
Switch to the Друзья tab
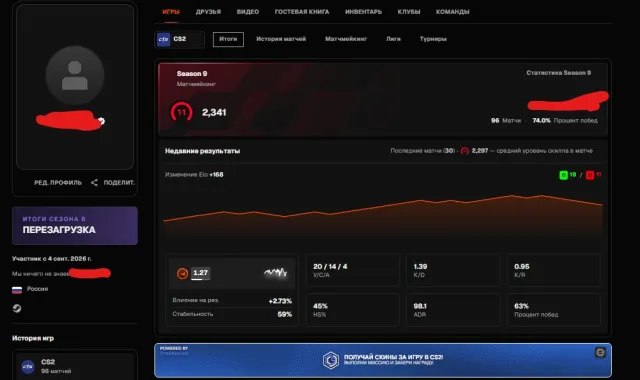208,12
